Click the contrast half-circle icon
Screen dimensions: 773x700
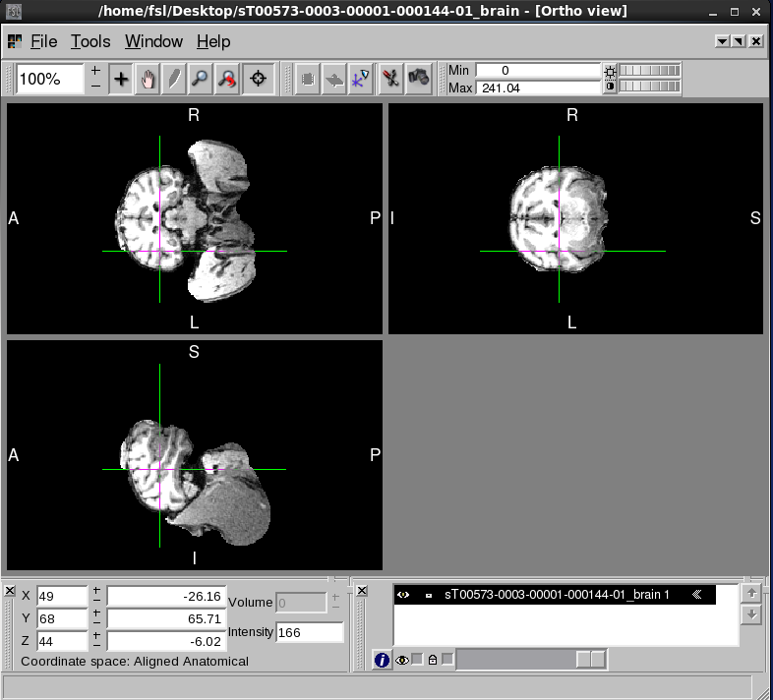coord(611,87)
